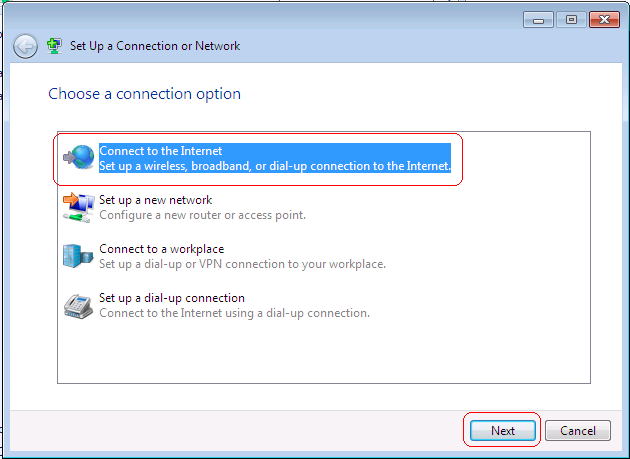The image size is (630, 459).
Task: Choose "Set up a new network" option title
Action: click(155, 200)
